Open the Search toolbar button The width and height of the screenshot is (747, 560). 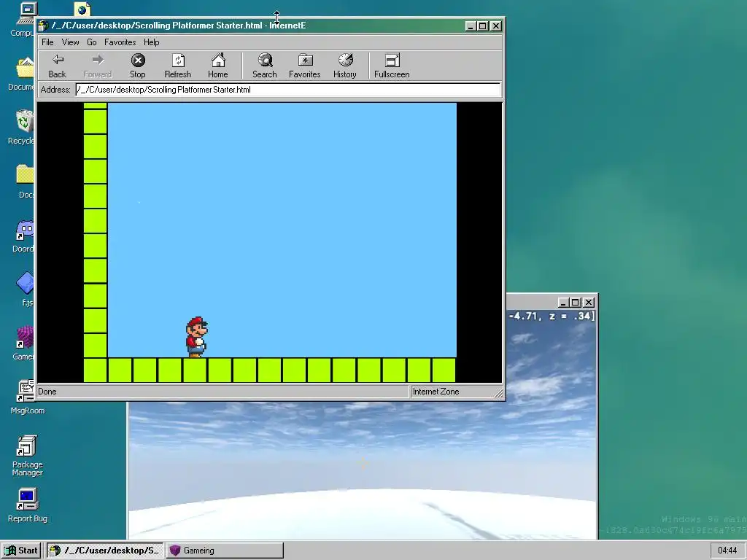(264, 66)
